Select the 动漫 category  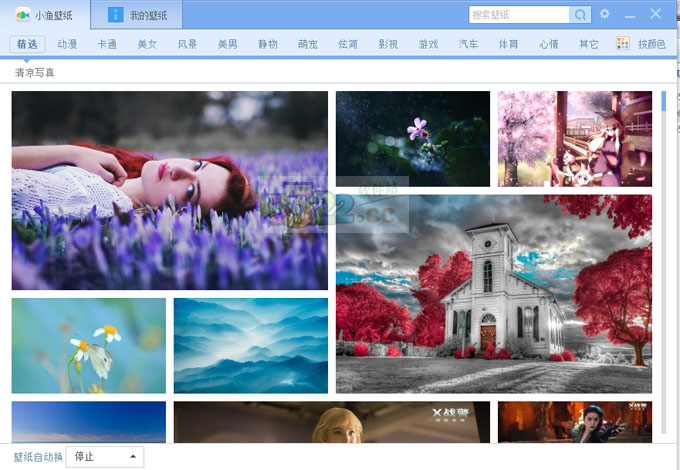pos(67,44)
